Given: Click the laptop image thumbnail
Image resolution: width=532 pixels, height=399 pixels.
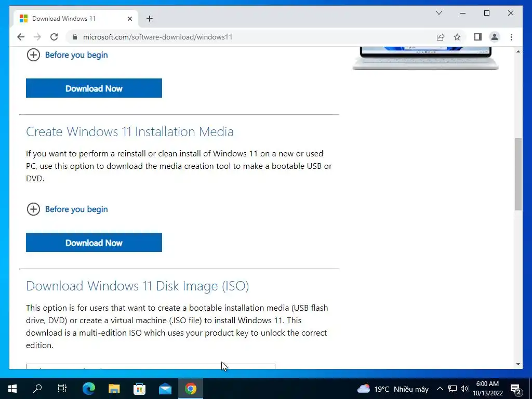Looking at the screenshot, I should tap(425, 58).
